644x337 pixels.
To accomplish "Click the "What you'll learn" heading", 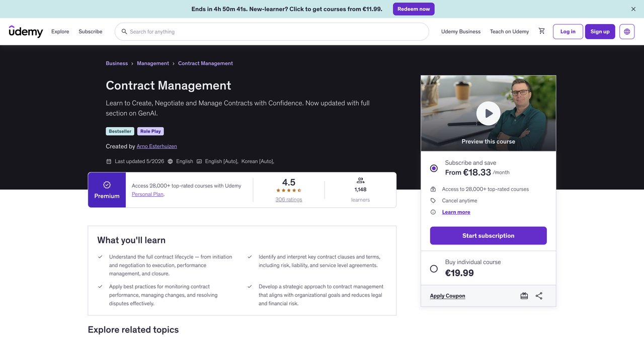I will (x=131, y=240).
